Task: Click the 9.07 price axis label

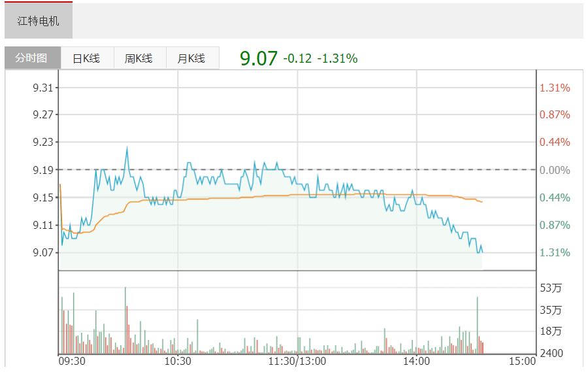Action: pyautogui.click(x=42, y=252)
